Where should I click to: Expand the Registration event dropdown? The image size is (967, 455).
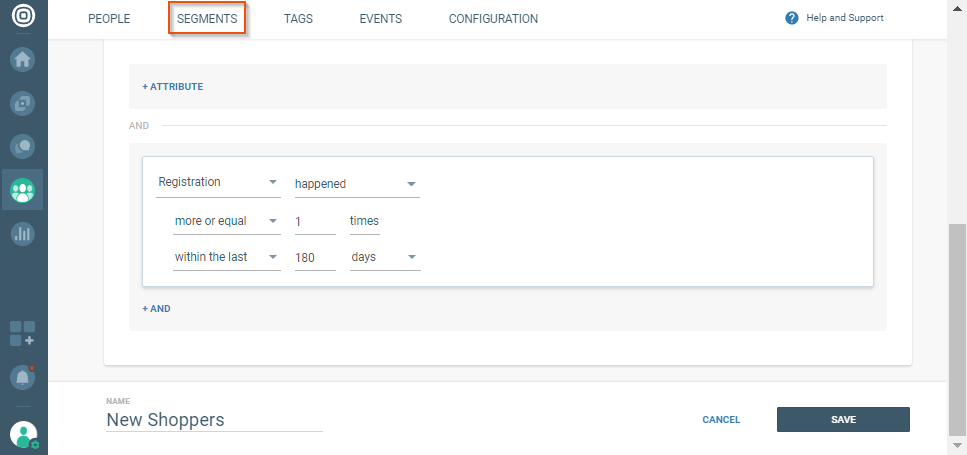[218, 183]
